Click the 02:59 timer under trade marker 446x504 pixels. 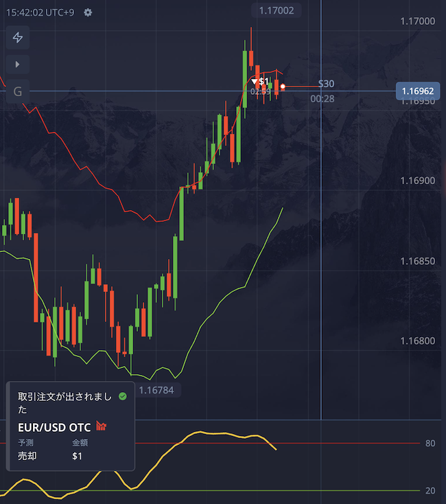point(259,91)
